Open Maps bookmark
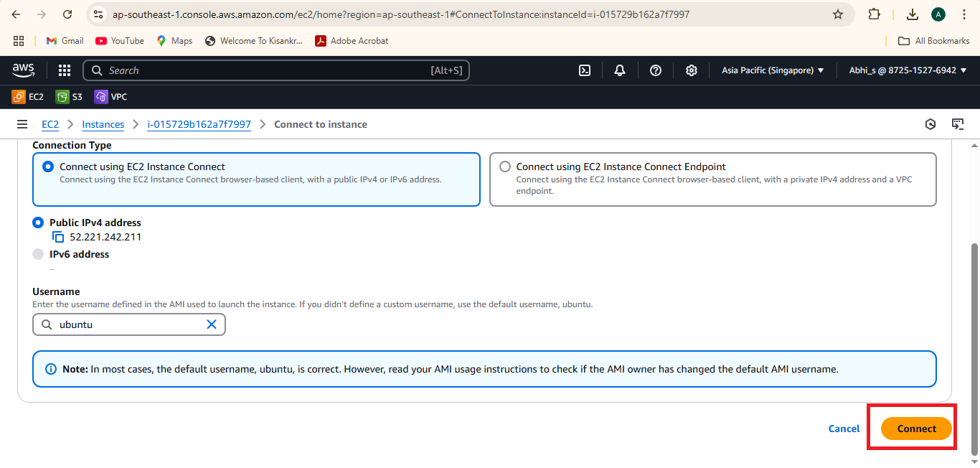The width and height of the screenshot is (980, 468). [174, 41]
